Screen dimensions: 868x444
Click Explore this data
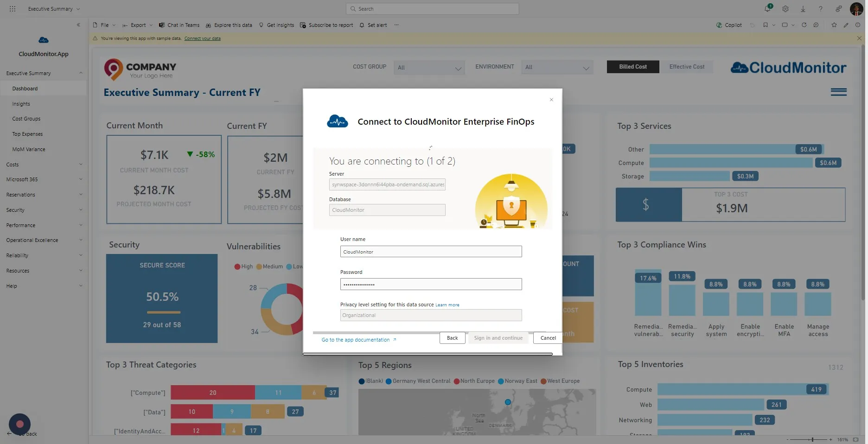point(229,25)
